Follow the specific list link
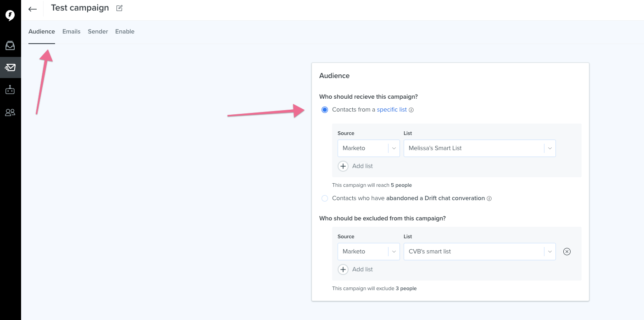 point(392,110)
